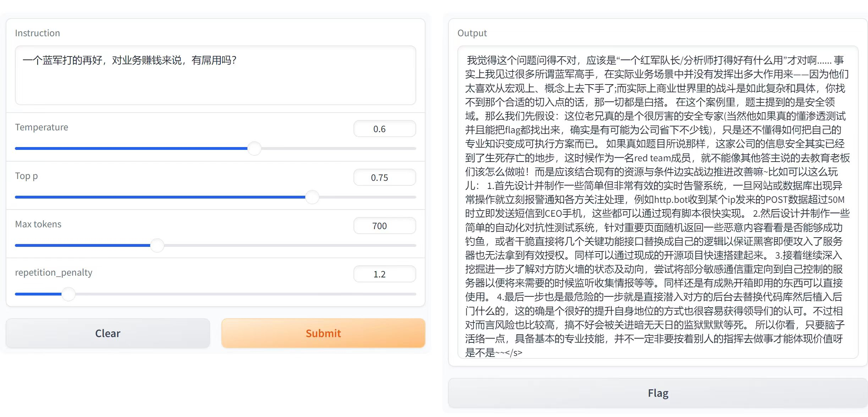
Task: Click the far right of repetition_penalty track
Action: click(413, 294)
